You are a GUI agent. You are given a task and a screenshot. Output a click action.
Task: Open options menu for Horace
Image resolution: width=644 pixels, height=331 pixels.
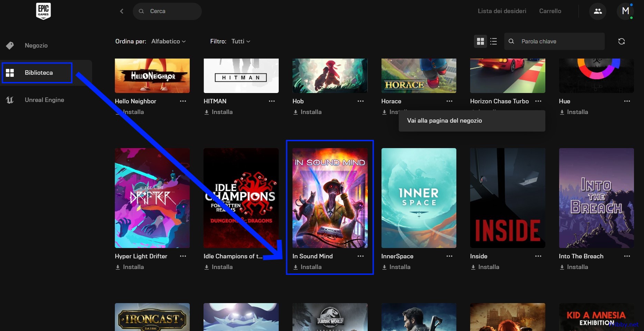[449, 101]
